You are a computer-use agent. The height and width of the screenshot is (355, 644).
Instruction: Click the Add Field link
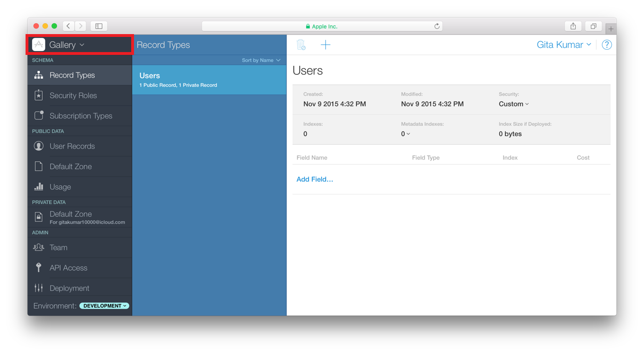point(314,179)
